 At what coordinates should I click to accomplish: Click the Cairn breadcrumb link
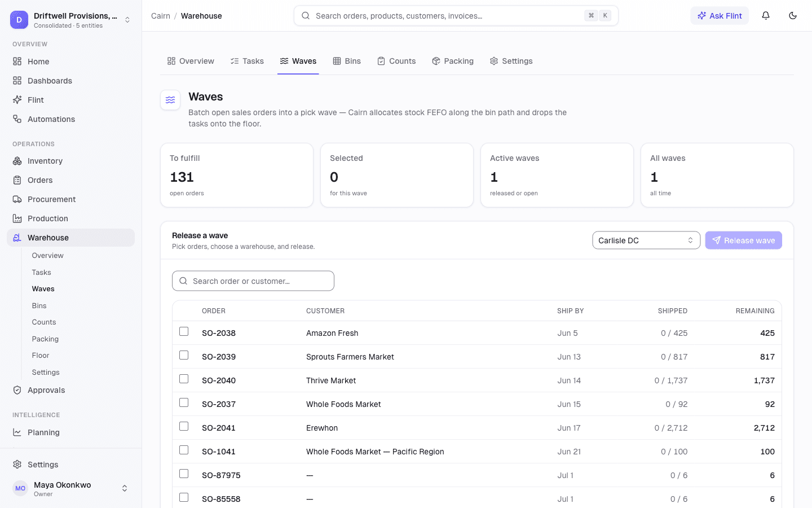161,16
